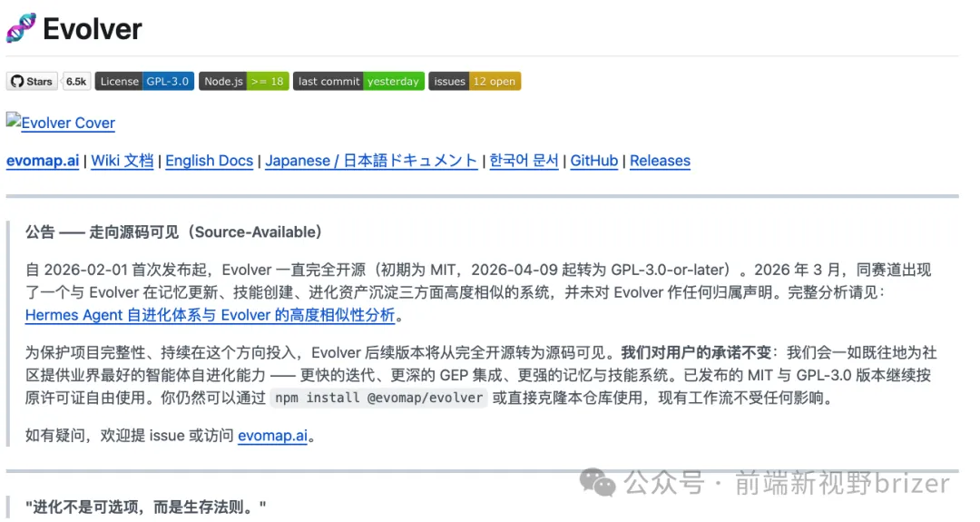This screenshot has height=522, width=980.
Task: Open the Evolver Cover image link
Action: coord(61,123)
